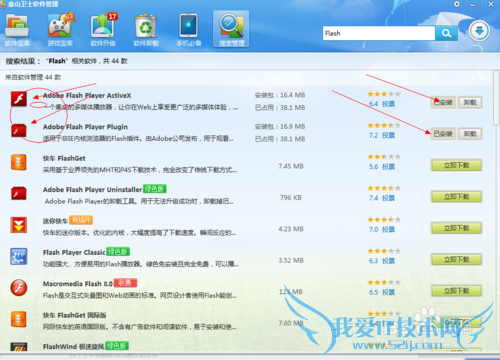Image resolution: width=500 pixels, height=360 pixels.
Task: Download Flash Player Classic now
Action: click(x=456, y=259)
